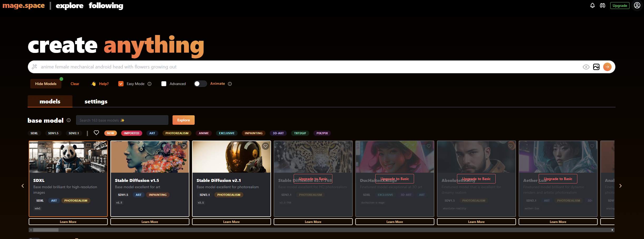Filter by the TXT2GIF tag chip

(x=300, y=133)
